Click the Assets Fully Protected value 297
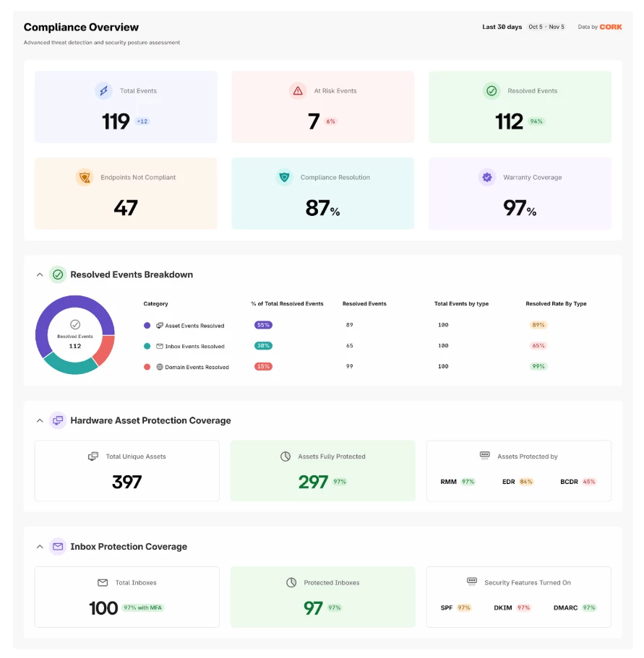This screenshot has height=658, width=644. click(313, 482)
